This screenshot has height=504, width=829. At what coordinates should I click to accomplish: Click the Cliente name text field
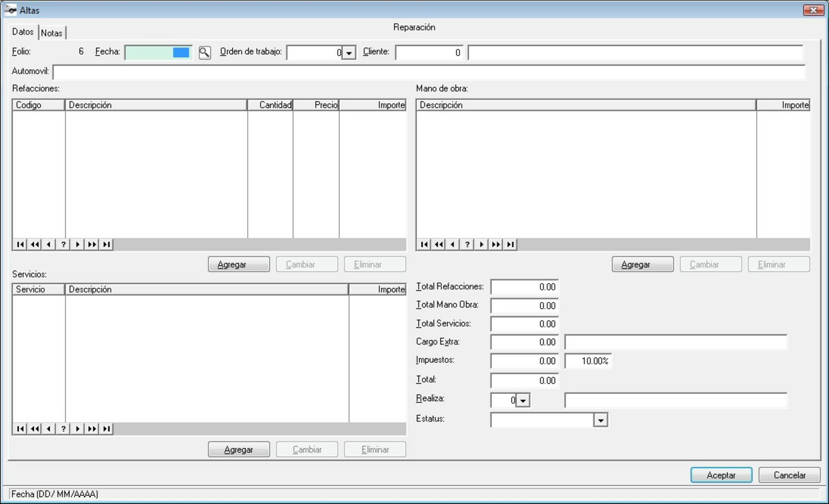(x=635, y=53)
